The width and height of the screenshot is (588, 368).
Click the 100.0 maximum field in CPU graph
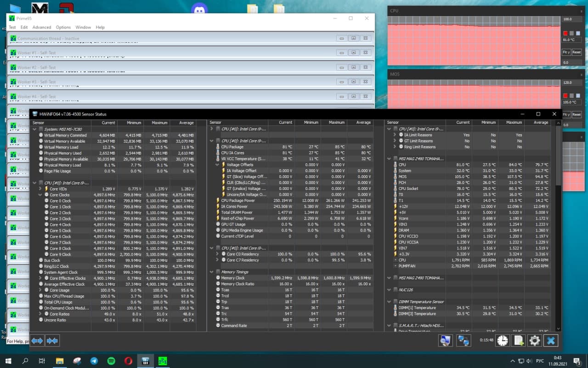coord(571,19)
